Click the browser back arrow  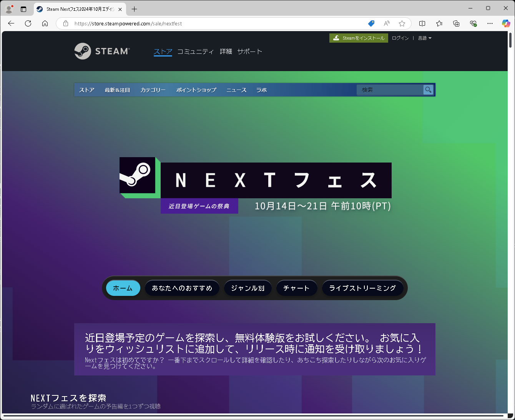tap(11, 23)
